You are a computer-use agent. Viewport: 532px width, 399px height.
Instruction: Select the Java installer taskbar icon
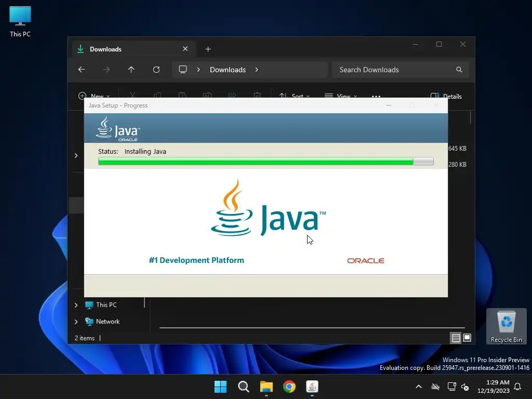click(312, 387)
